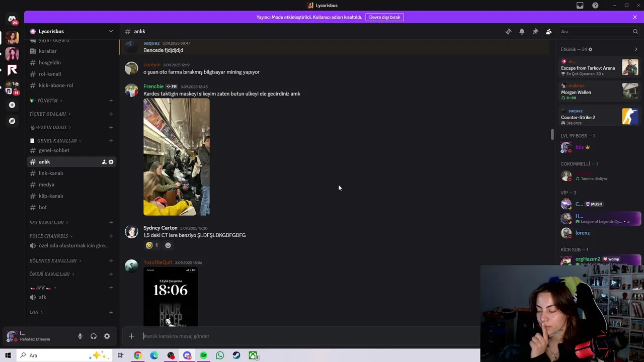Viewport: 644px width, 362px height.
Task: Toggle microphone mute
Action: tap(80, 336)
